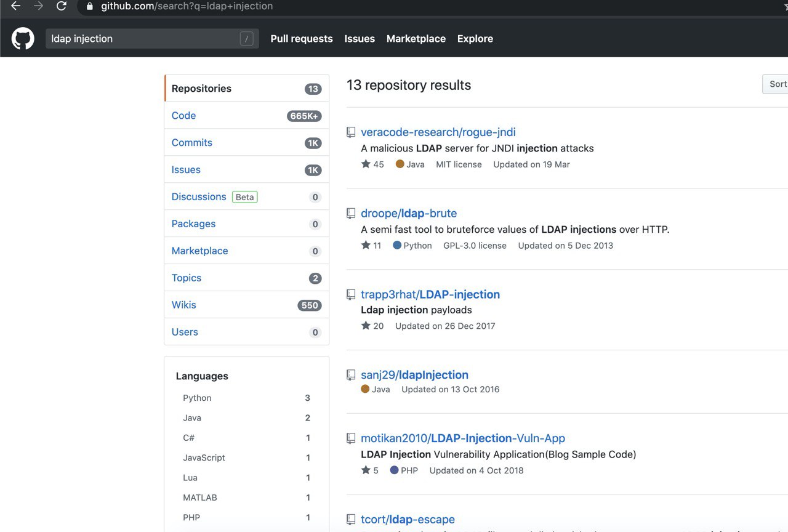Select the Marketplace filter in sidebar
788x532 pixels.
click(x=247, y=251)
